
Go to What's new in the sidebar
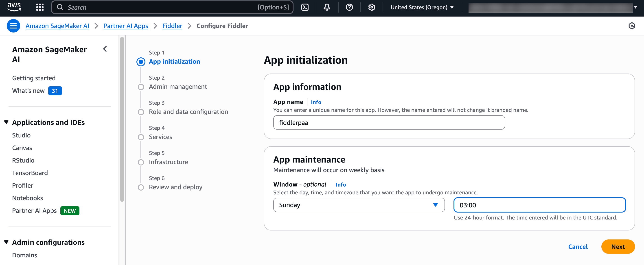(x=28, y=91)
